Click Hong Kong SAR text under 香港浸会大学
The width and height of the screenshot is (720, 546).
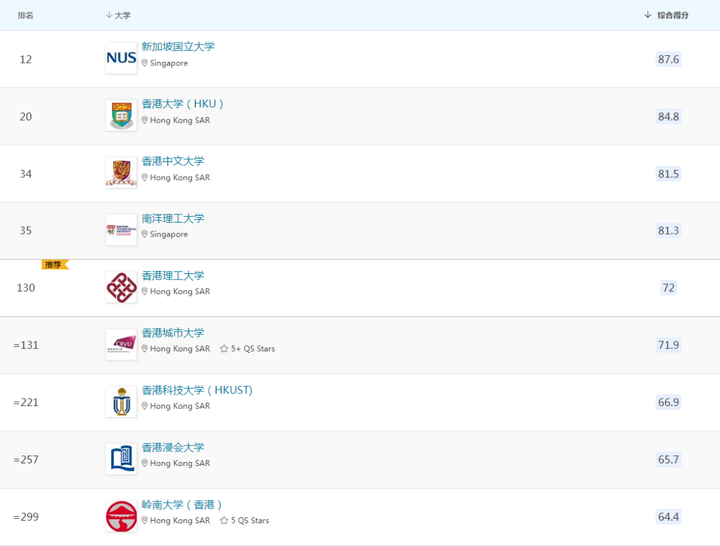[x=180, y=463]
